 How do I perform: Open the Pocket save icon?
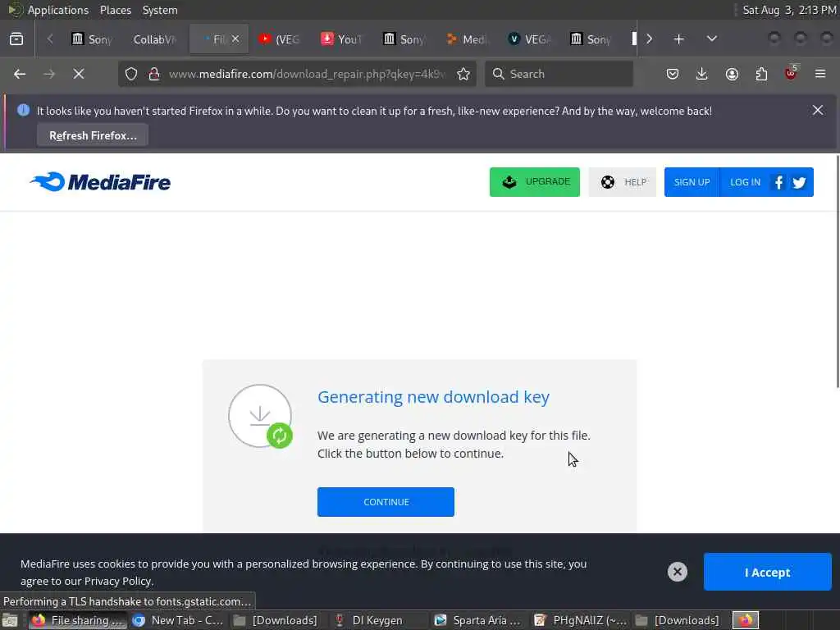click(673, 74)
